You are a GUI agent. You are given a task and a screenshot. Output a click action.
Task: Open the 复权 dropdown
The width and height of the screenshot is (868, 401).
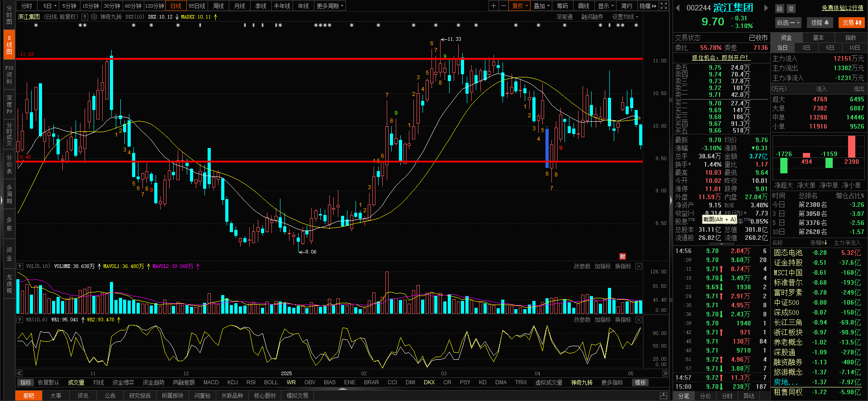[x=520, y=6]
